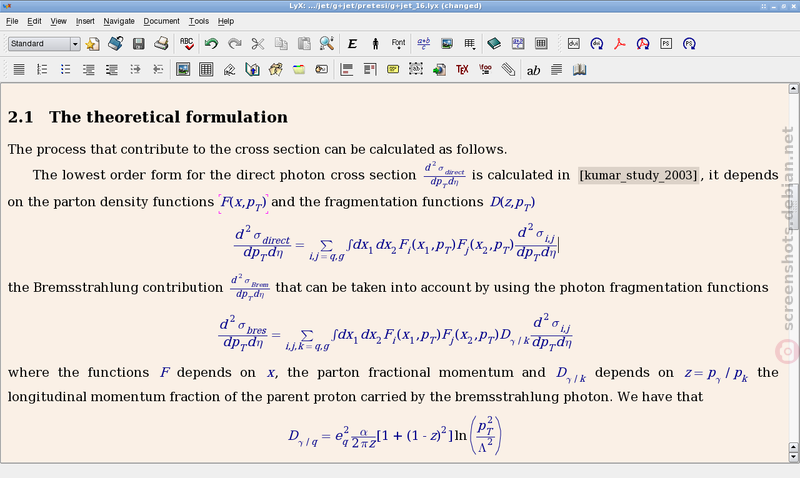Open the File menu
800x478 pixels.
point(12,21)
